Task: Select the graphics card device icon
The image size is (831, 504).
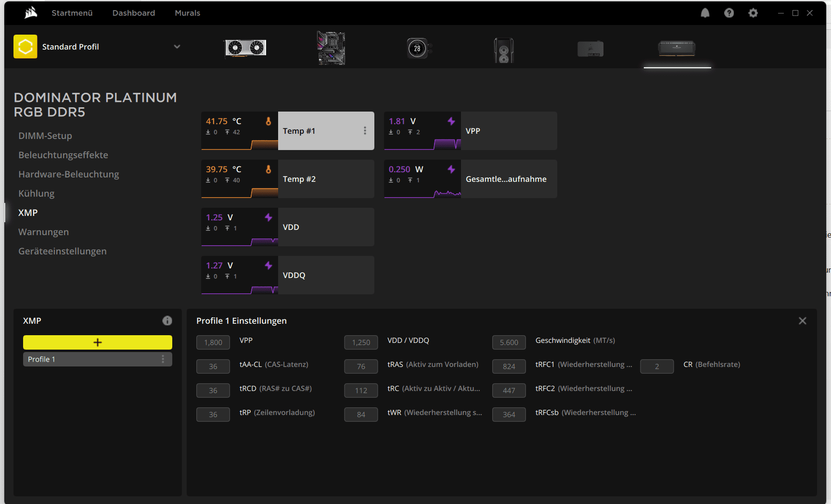Action: click(245, 48)
